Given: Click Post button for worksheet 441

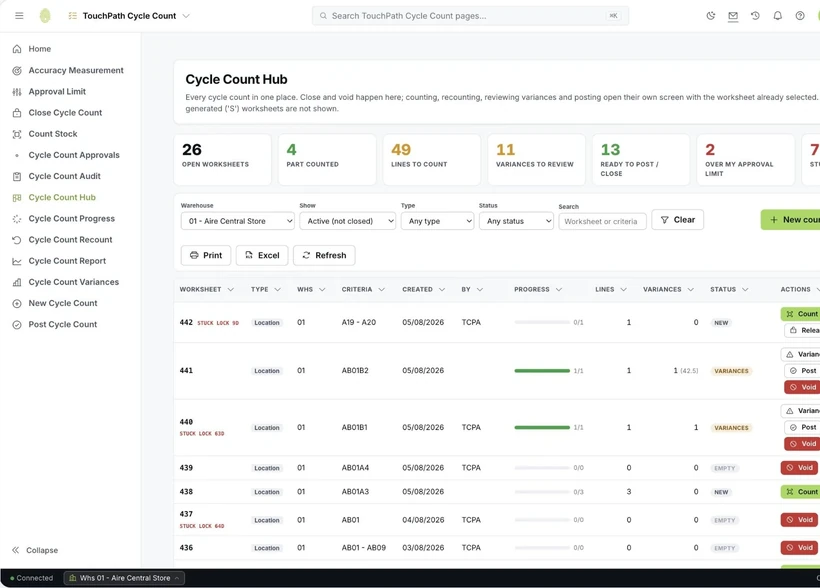Looking at the screenshot, I should 803,370.
